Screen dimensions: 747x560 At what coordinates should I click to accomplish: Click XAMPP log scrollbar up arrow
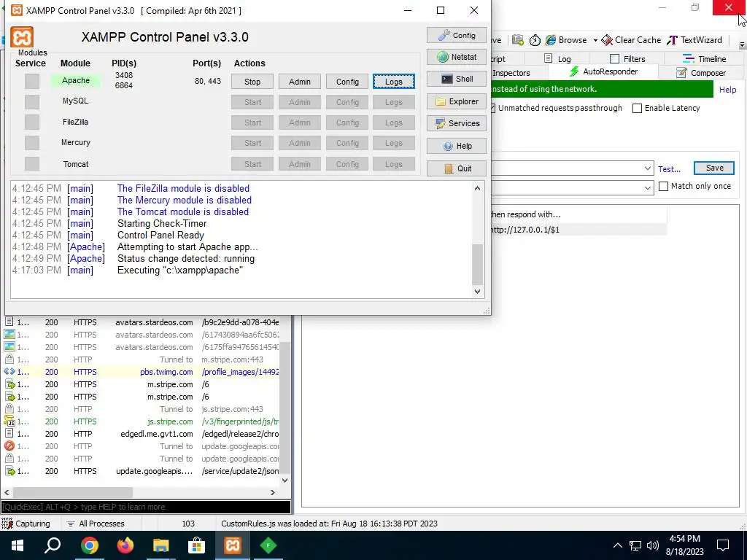(x=477, y=189)
